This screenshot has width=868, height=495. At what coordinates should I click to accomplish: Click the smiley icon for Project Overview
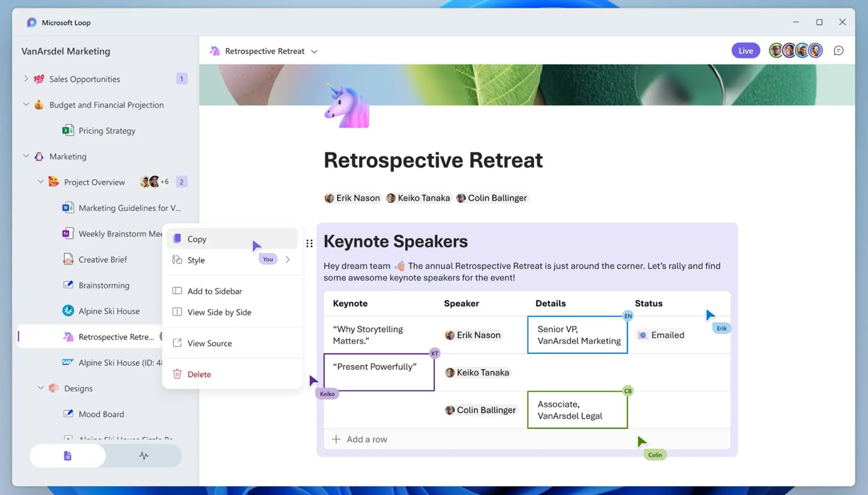click(x=54, y=182)
